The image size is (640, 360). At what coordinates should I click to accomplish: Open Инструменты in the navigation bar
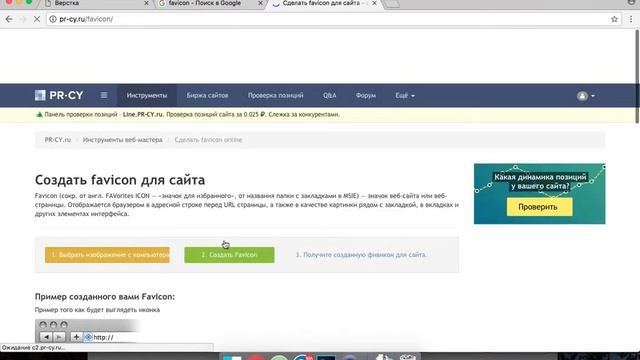(x=147, y=96)
